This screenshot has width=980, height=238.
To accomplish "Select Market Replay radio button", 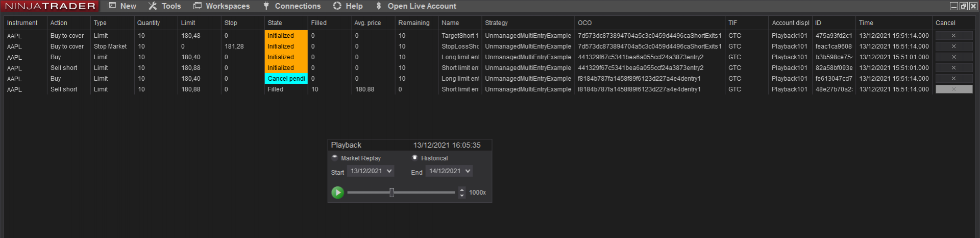I will coord(335,158).
